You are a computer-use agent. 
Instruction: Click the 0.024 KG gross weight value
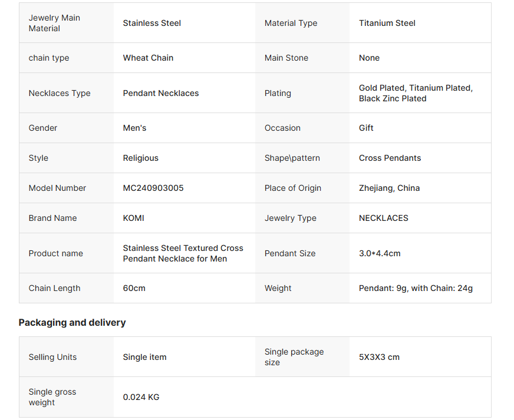coord(141,397)
